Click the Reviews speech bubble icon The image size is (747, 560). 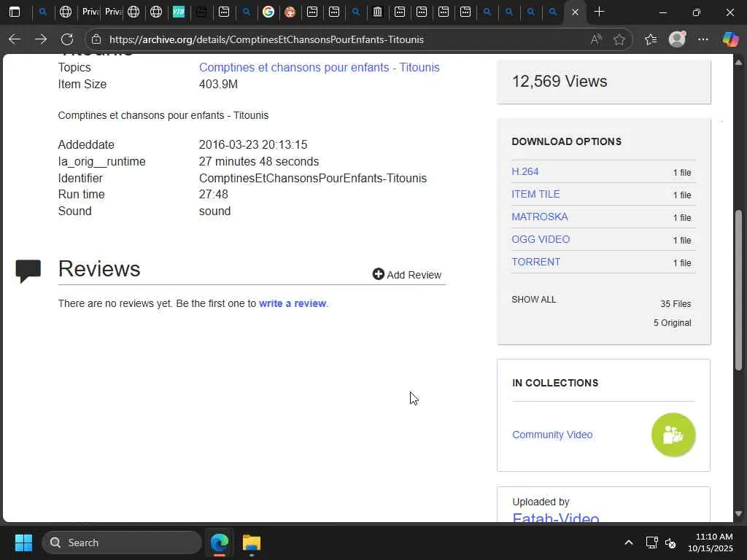28,271
